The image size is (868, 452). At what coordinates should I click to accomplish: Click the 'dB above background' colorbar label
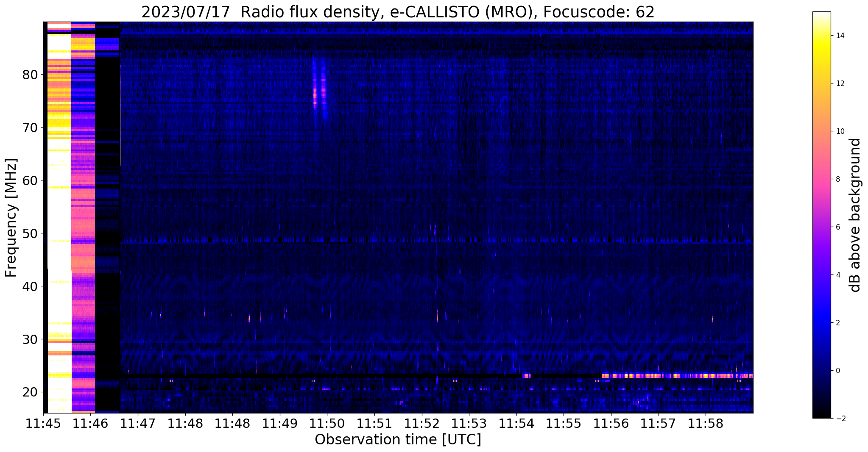tap(855, 215)
